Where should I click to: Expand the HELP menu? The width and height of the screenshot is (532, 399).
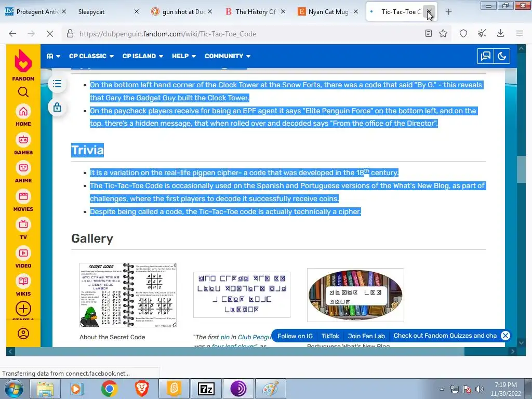click(184, 56)
